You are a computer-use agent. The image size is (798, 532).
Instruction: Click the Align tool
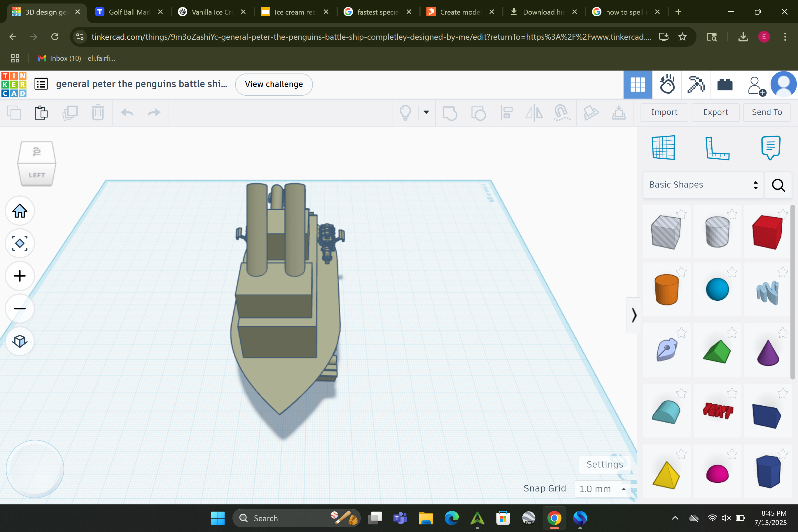pyautogui.click(x=507, y=113)
